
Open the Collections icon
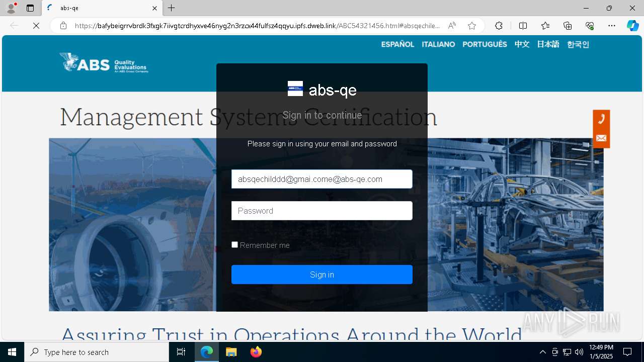click(568, 26)
